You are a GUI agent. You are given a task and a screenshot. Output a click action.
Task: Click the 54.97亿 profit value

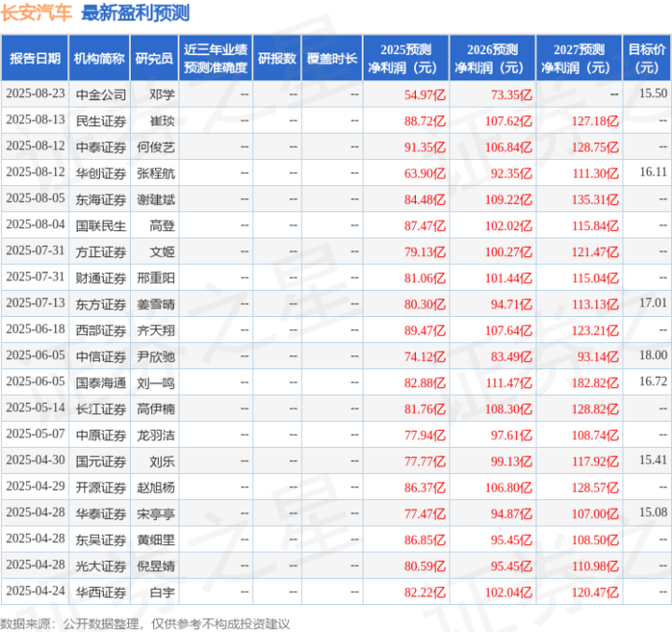tap(425, 94)
